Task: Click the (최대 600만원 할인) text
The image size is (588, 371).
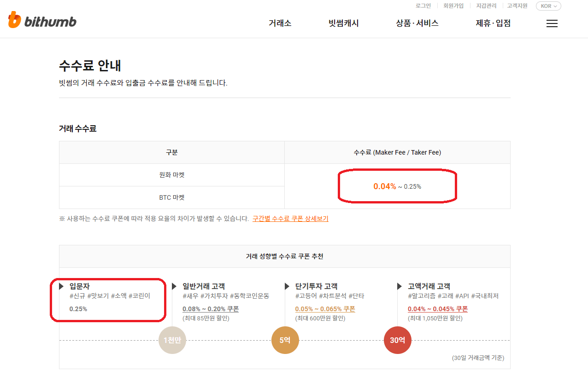Action: 320,319
